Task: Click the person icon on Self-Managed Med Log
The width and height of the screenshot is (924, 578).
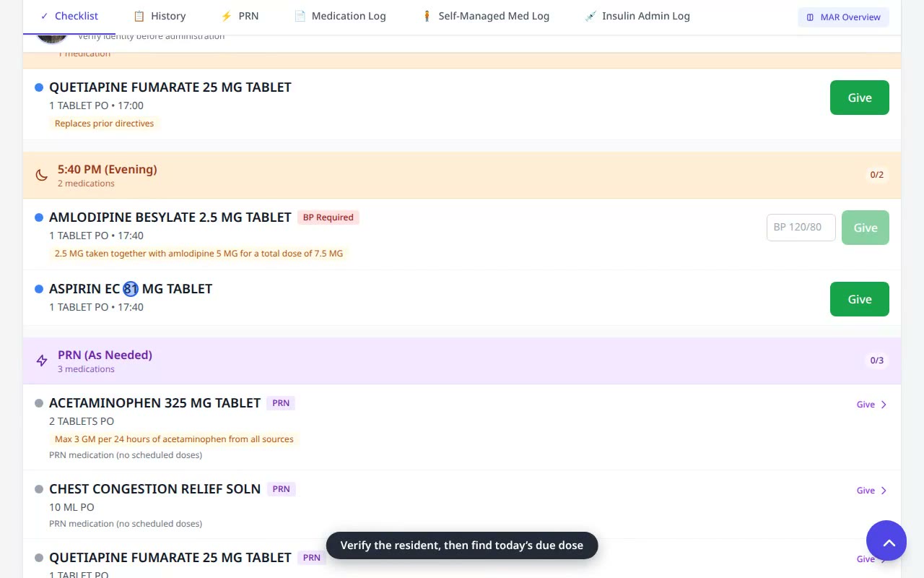Action: (x=427, y=16)
